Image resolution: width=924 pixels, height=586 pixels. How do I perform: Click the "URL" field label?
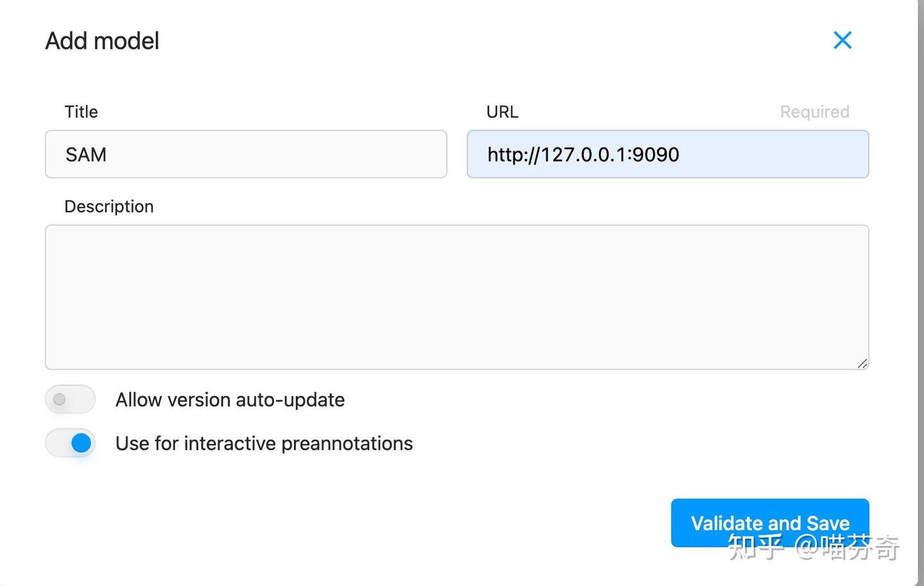(502, 112)
